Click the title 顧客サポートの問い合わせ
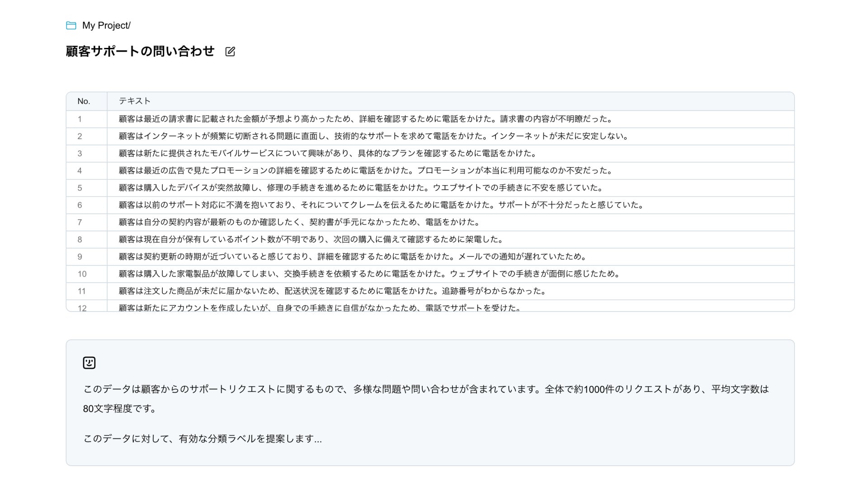This screenshot has height=488, width=868. tap(140, 51)
